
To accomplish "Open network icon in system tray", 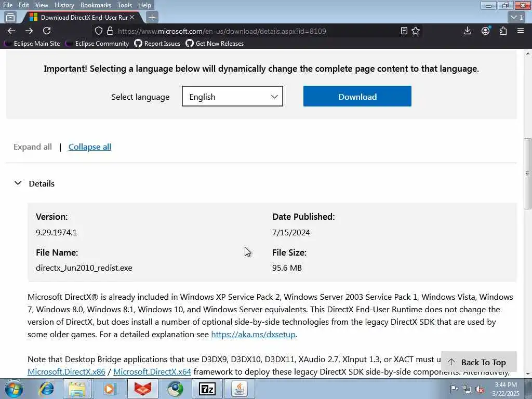I will click(x=467, y=389).
